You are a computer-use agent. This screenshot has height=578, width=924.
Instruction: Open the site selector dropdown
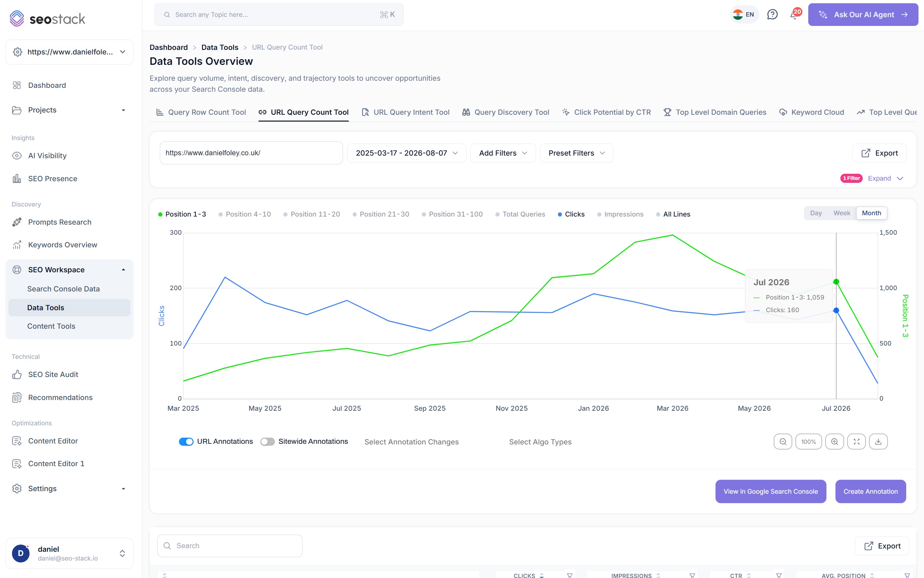click(70, 52)
